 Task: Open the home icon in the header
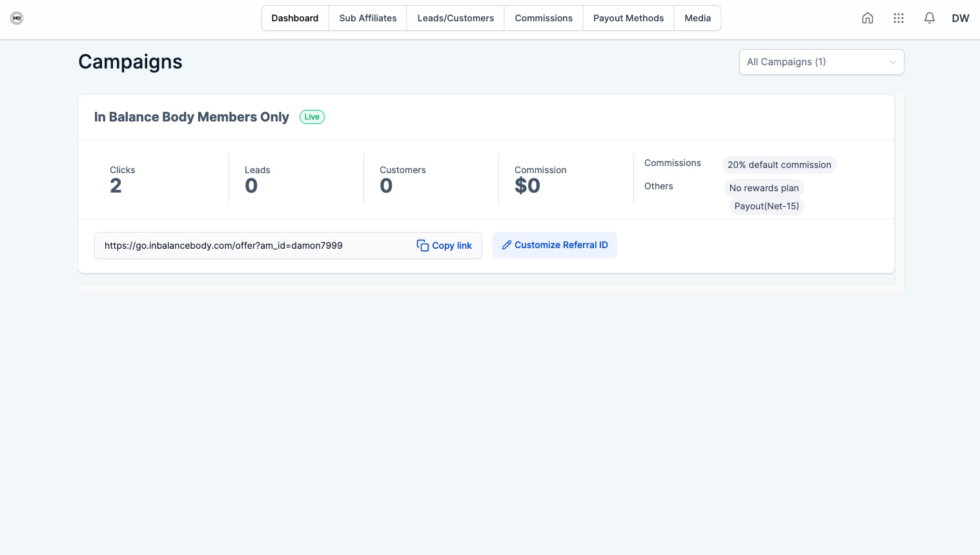click(x=867, y=18)
